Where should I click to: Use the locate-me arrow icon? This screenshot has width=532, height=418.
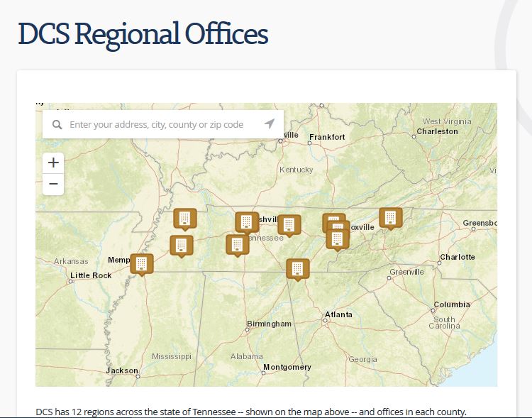click(270, 124)
